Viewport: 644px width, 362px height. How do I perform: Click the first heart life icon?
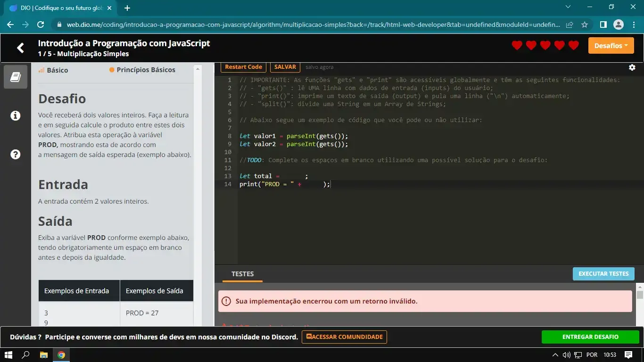[517, 45]
